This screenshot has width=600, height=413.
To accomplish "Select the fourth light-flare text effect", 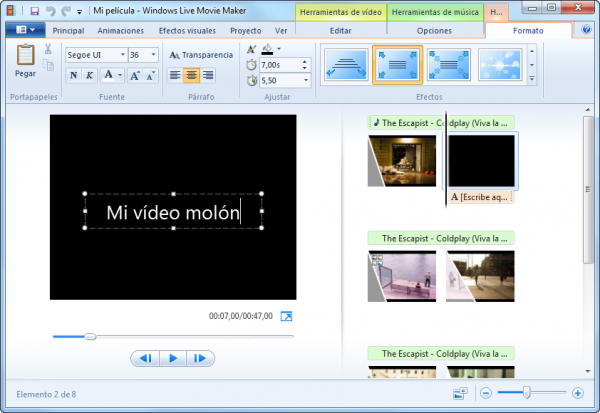I will point(500,65).
